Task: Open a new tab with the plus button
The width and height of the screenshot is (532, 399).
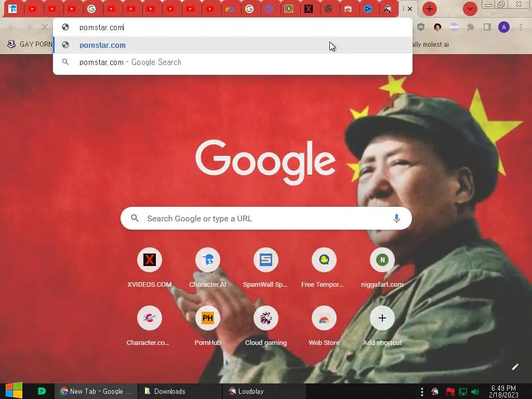Action: click(x=429, y=9)
